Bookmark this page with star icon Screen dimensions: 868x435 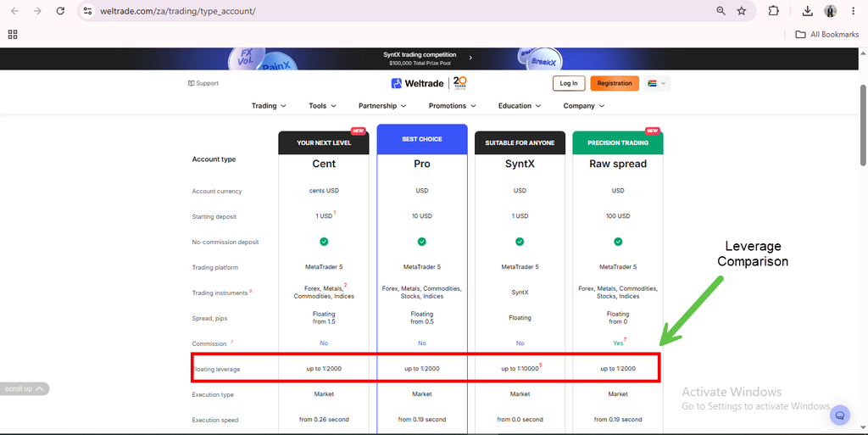click(x=742, y=11)
